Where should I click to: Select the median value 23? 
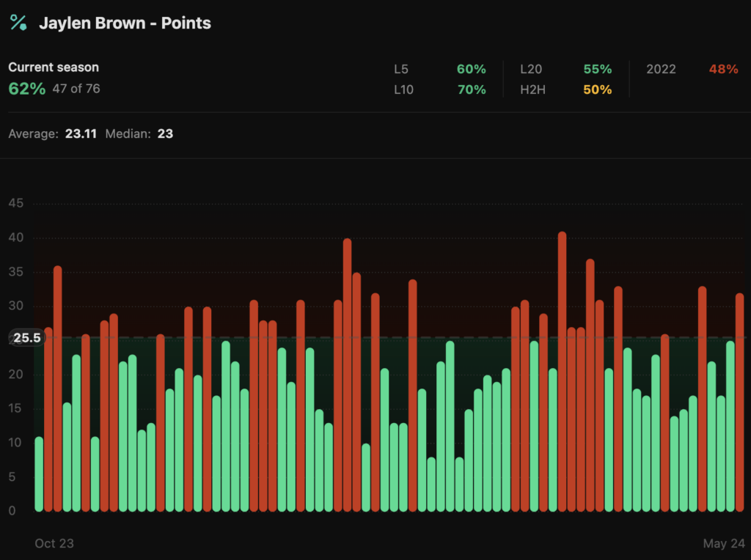[x=165, y=134]
